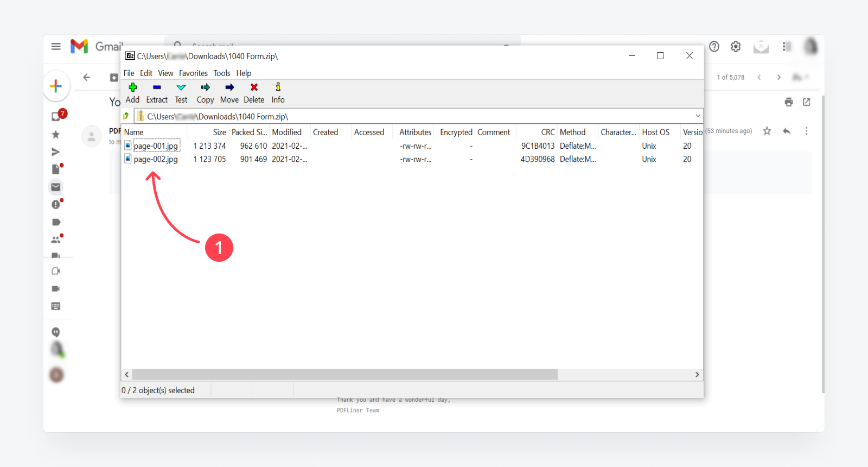Sort by Encrypted column header
This screenshot has height=467, width=868.
tap(456, 132)
